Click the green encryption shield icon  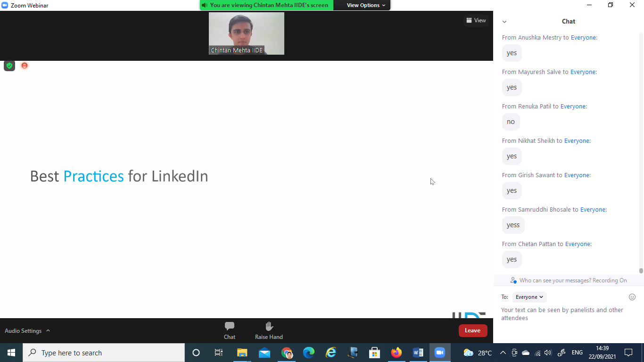pos(9,66)
